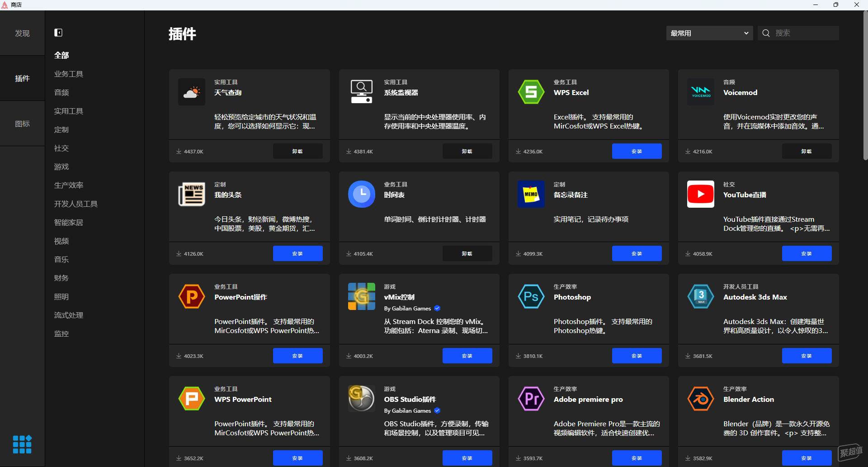Uninstall the 时间表 plugin
The width and height of the screenshot is (868, 467).
click(467, 253)
